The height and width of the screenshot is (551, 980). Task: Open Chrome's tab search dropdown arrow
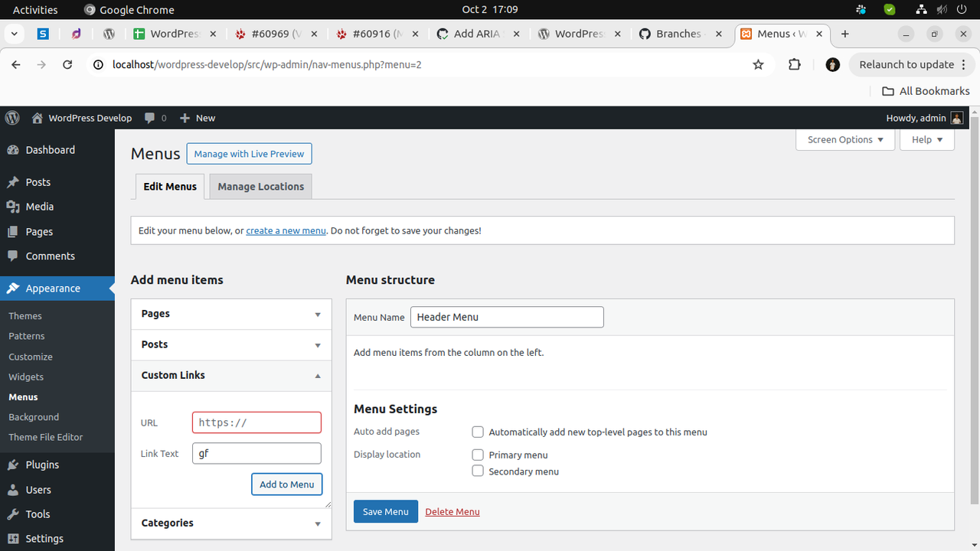click(15, 34)
